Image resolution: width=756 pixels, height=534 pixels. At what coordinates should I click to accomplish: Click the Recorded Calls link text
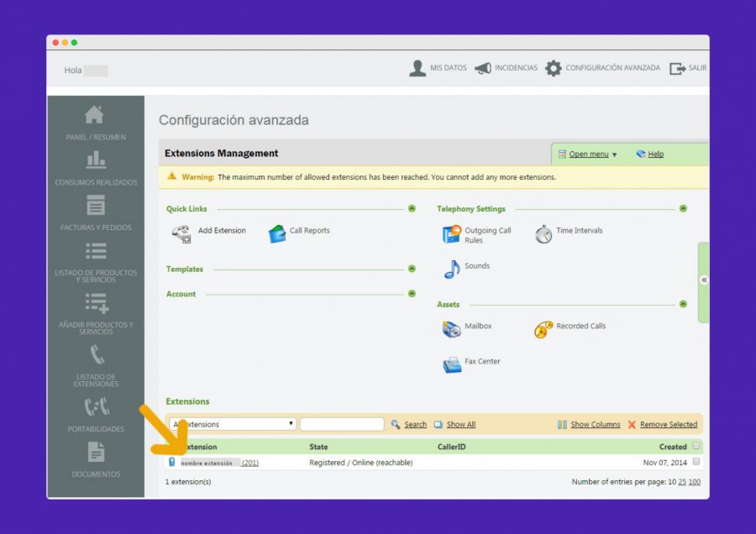[x=581, y=326]
